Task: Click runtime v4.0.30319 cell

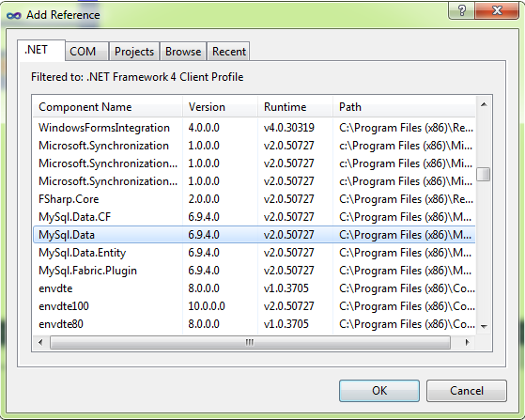Action: tap(289, 128)
